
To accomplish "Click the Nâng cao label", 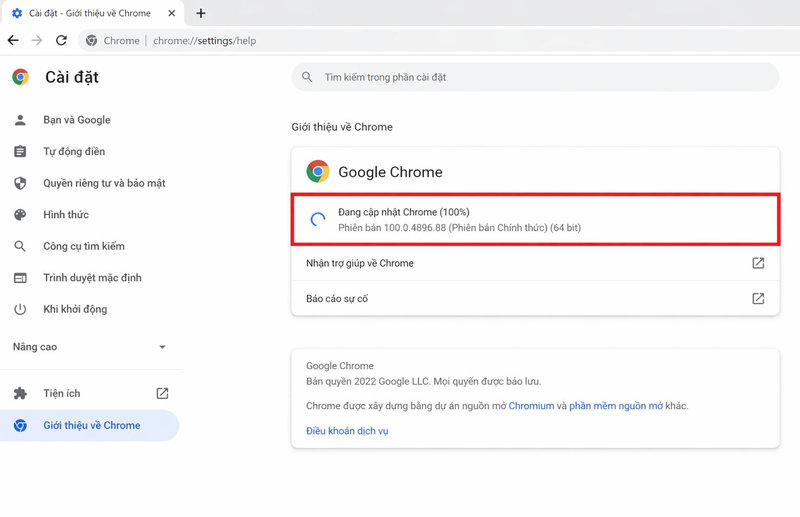I will coord(35,347).
